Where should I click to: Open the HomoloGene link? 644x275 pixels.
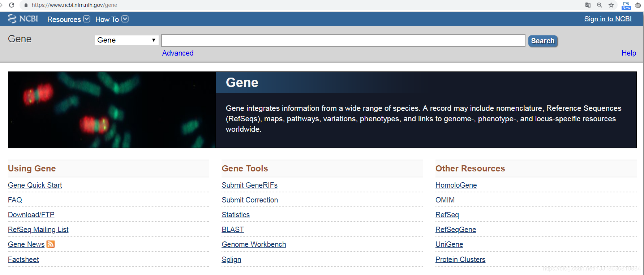[x=456, y=185]
